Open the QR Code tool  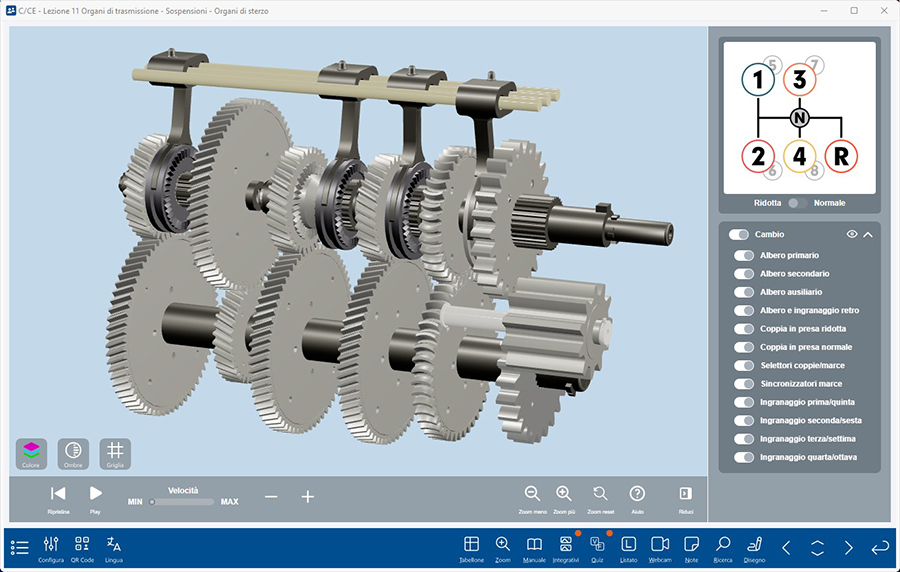coord(82,545)
